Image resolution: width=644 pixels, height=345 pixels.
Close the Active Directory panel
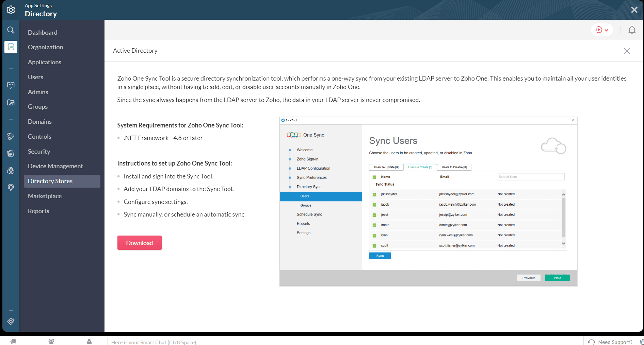pyautogui.click(x=627, y=51)
